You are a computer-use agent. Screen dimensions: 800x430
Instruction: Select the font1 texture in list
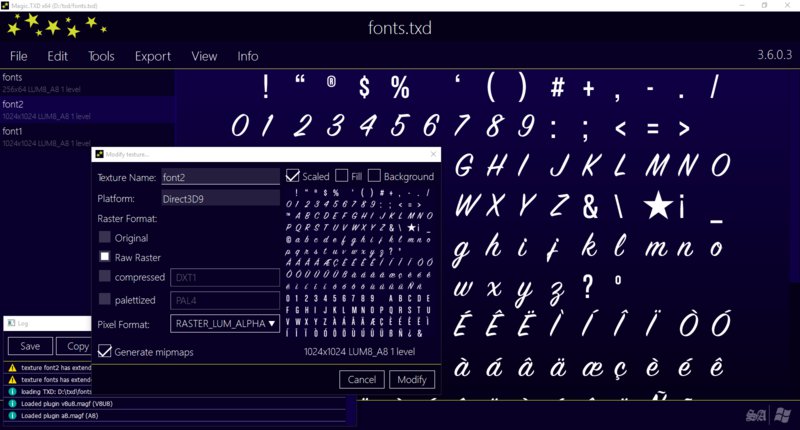[87, 136]
